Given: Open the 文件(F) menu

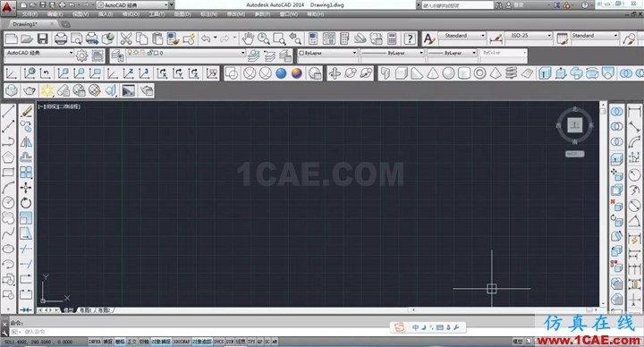Looking at the screenshot, I should (30, 14).
